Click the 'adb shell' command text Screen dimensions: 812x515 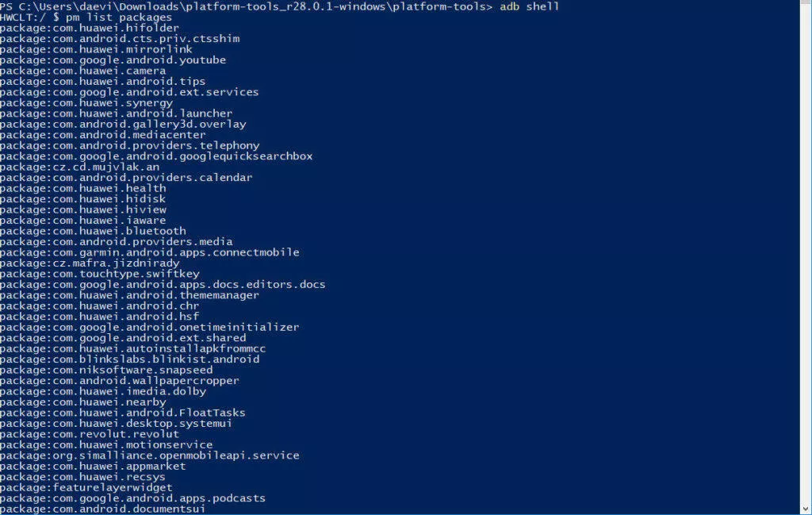pos(529,6)
